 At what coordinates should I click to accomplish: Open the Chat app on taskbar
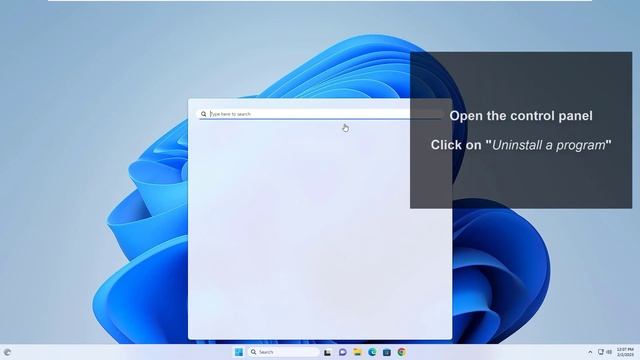tap(342, 352)
